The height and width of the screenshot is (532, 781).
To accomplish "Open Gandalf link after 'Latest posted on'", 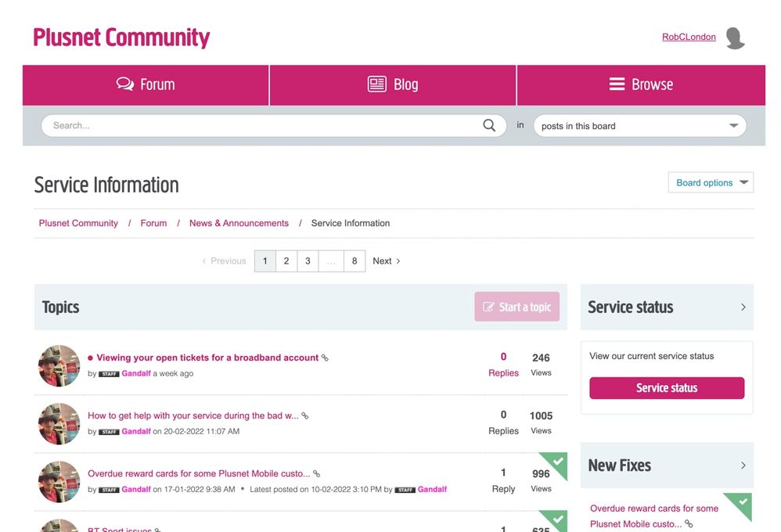I will (x=432, y=490).
